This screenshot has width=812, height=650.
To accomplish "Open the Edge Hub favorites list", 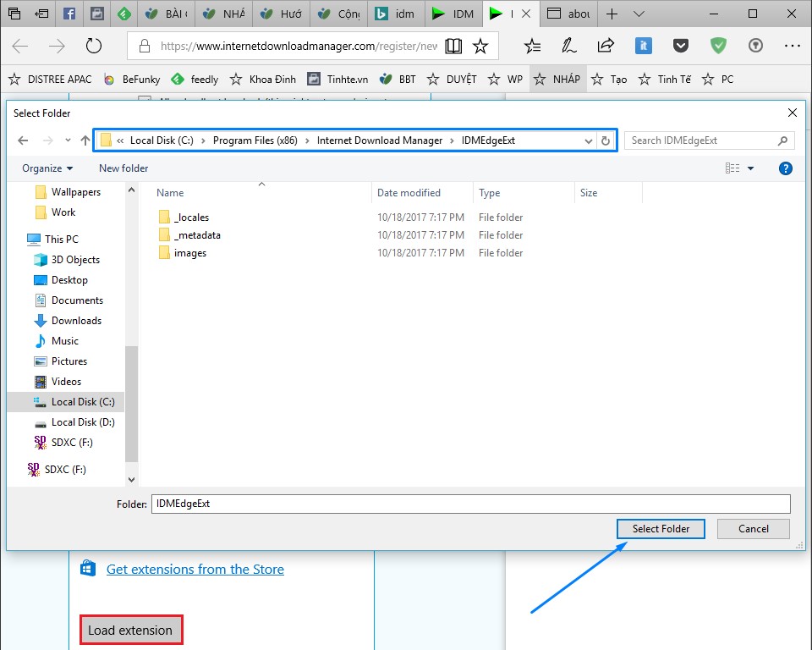I will 532,47.
